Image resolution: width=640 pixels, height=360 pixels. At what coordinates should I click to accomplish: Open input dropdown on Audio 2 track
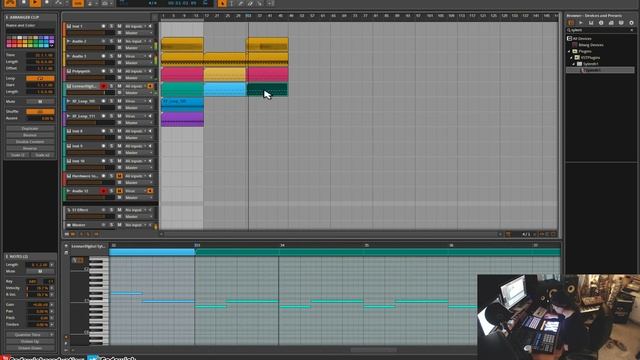click(x=136, y=41)
